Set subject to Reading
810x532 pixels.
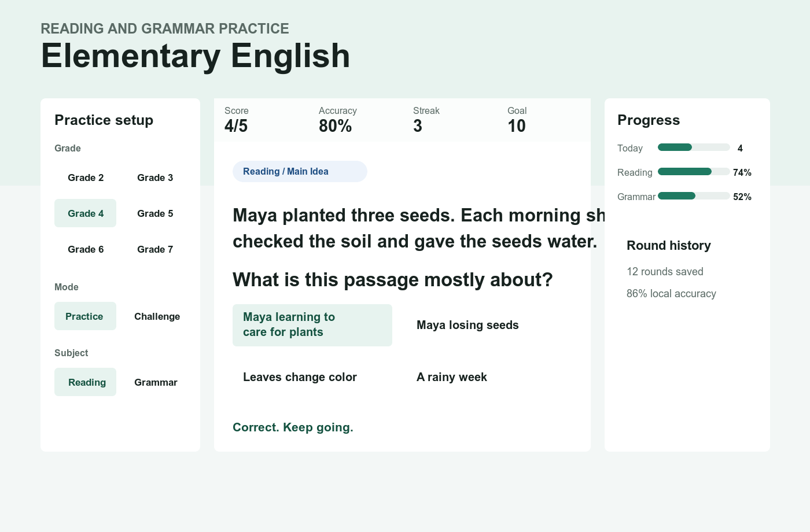coord(86,382)
